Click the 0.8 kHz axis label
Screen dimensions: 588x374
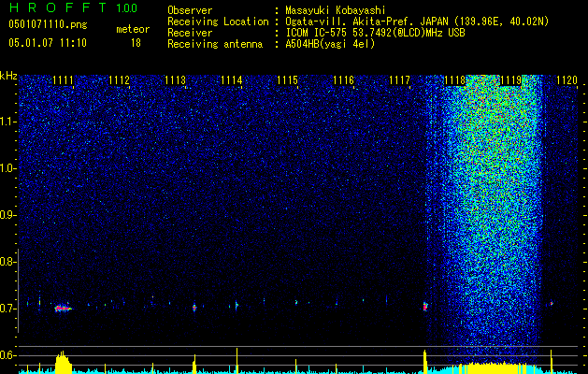[7, 262]
